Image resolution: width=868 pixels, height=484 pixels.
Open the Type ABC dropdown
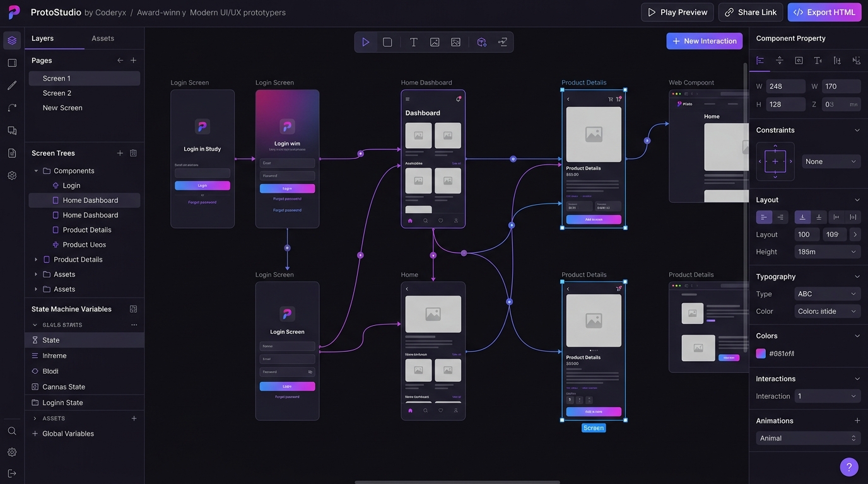[x=828, y=294]
